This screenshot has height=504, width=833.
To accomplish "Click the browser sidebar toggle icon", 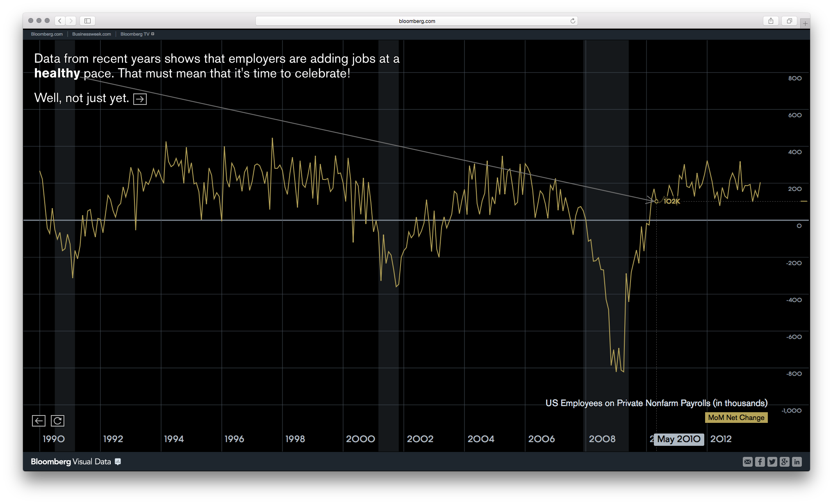I will point(87,20).
